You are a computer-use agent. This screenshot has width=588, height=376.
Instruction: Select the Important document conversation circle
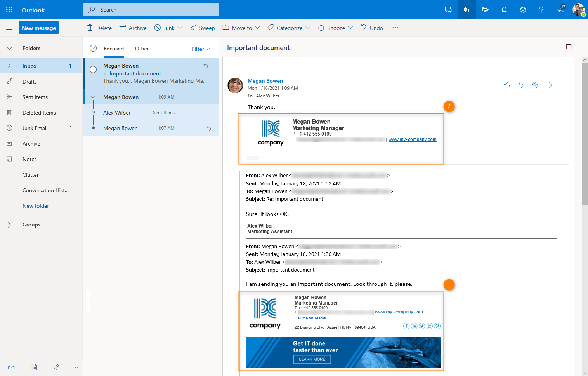pos(93,70)
